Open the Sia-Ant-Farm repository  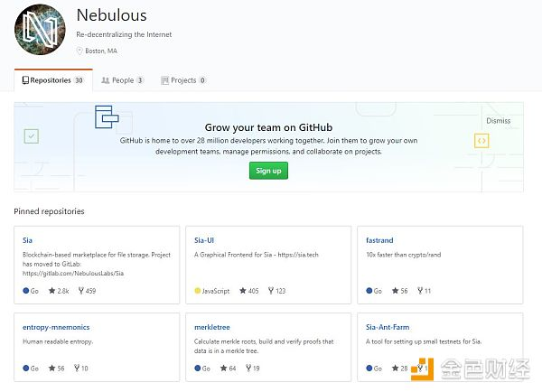388,327
